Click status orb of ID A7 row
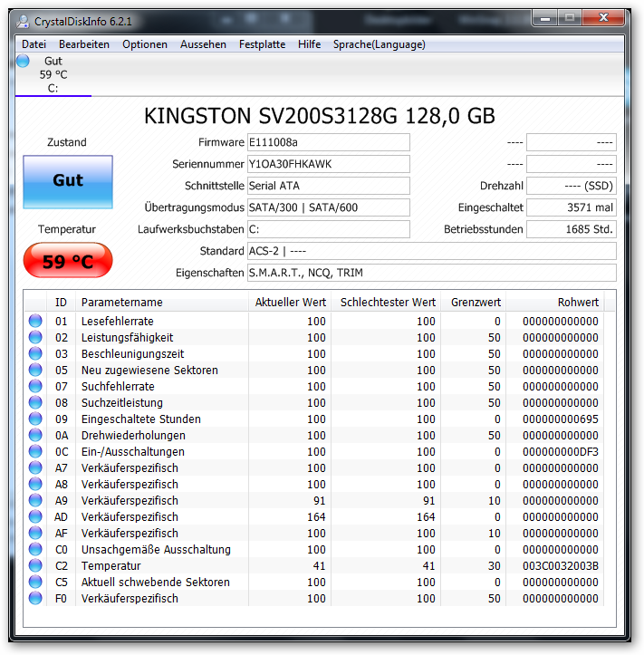This screenshot has height=655, width=644. tap(35, 467)
